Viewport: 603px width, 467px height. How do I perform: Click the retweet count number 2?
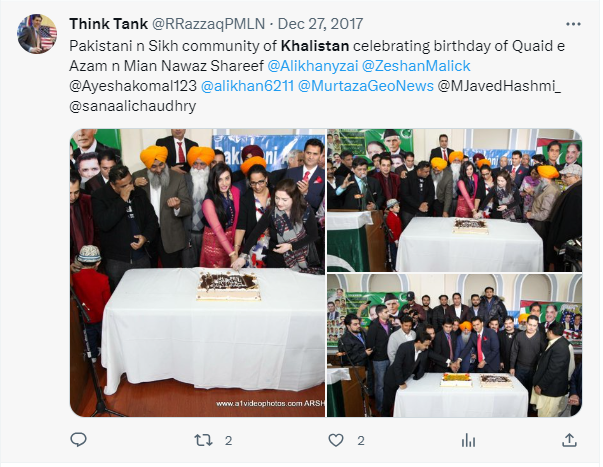tap(228, 440)
